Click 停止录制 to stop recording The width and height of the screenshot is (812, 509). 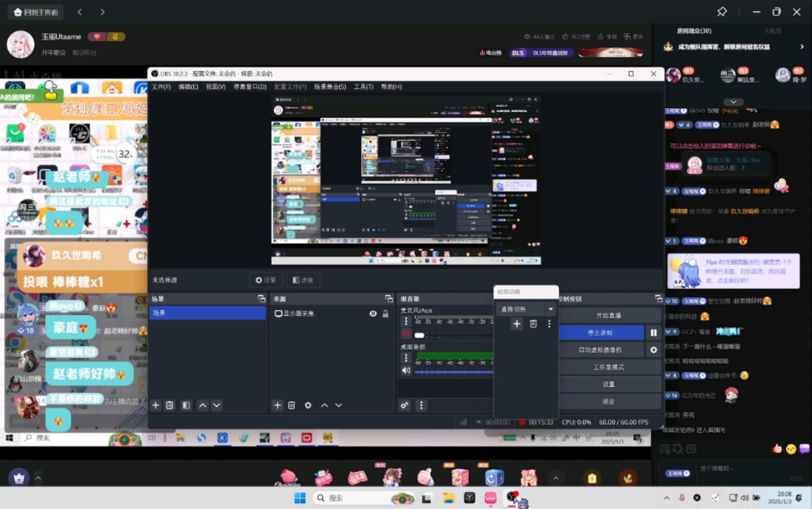(x=601, y=333)
